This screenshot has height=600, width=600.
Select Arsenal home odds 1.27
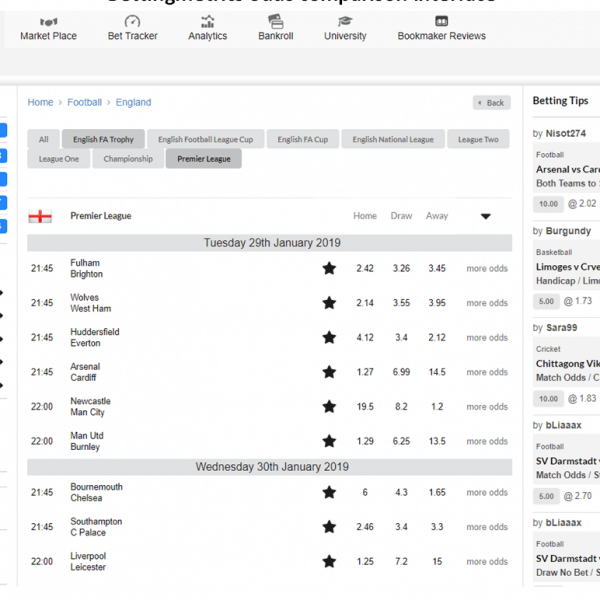(x=365, y=372)
